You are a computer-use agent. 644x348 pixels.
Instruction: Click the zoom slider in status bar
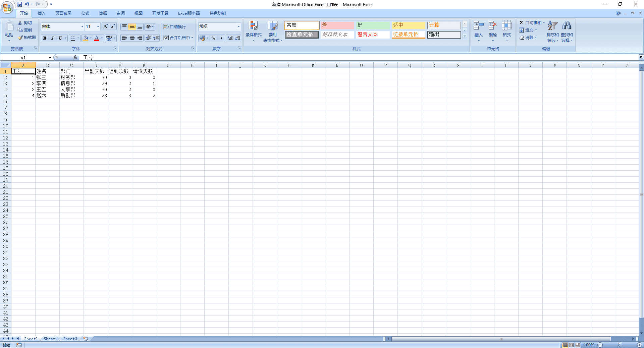[620, 345]
